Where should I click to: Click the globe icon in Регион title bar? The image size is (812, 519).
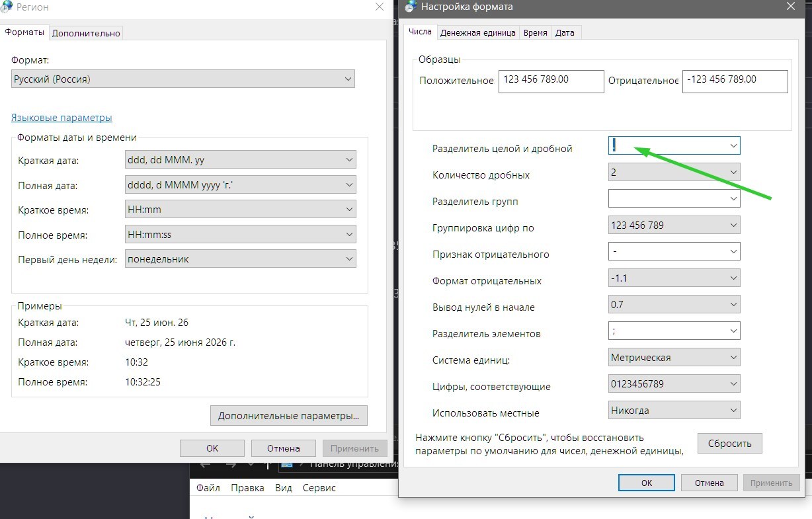point(6,7)
